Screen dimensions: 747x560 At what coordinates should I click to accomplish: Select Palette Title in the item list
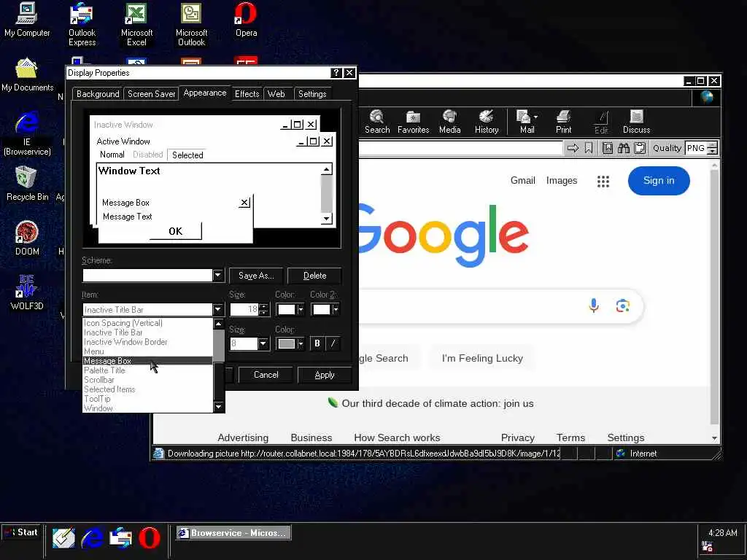click(147, 370)
